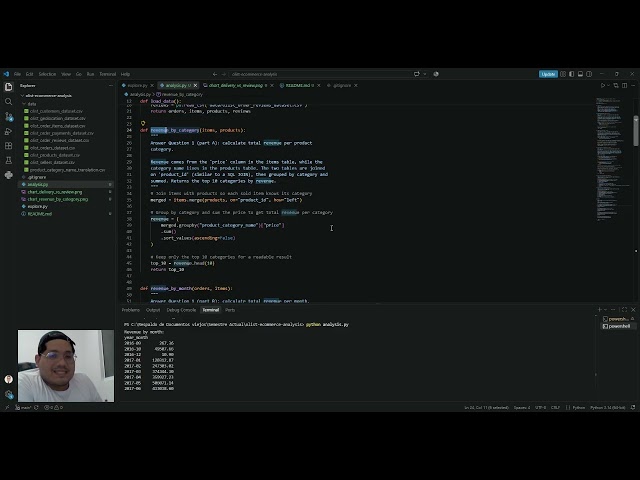Open the editor more actions menu
This screenshot has width=640, height=480.
633,85
